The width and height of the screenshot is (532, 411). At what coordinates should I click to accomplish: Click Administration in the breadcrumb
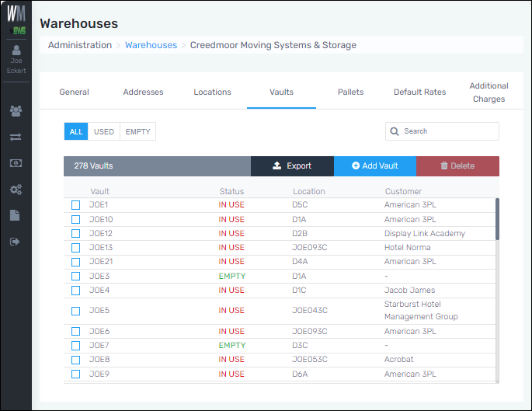(x=80, y=45)
